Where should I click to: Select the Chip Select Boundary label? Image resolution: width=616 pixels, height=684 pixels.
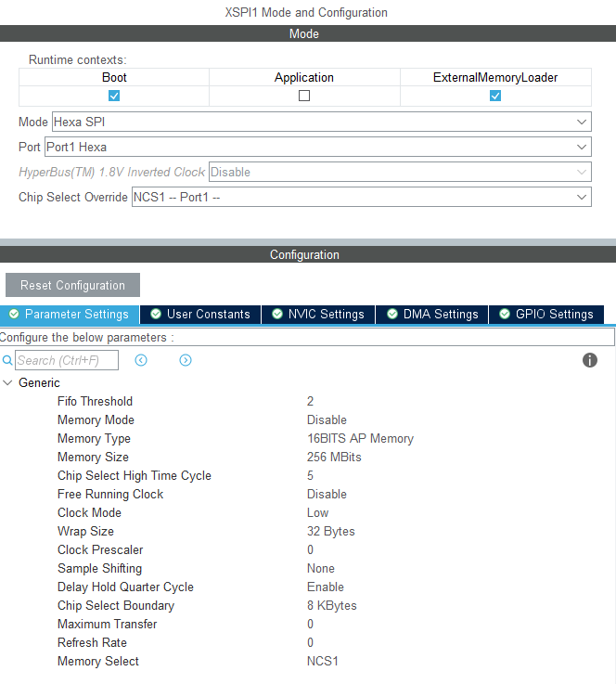pyautogui.click(x=116, y=605)
